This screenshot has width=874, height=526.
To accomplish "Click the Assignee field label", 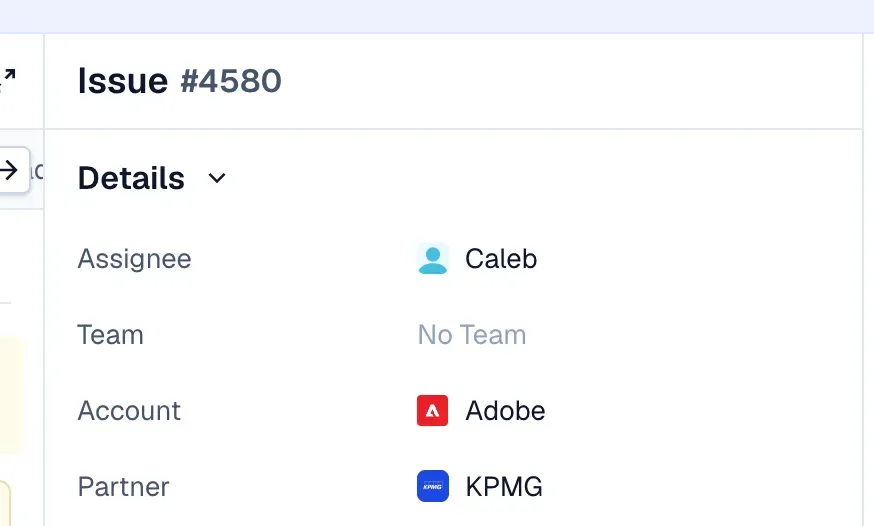I will click(134, 259).
